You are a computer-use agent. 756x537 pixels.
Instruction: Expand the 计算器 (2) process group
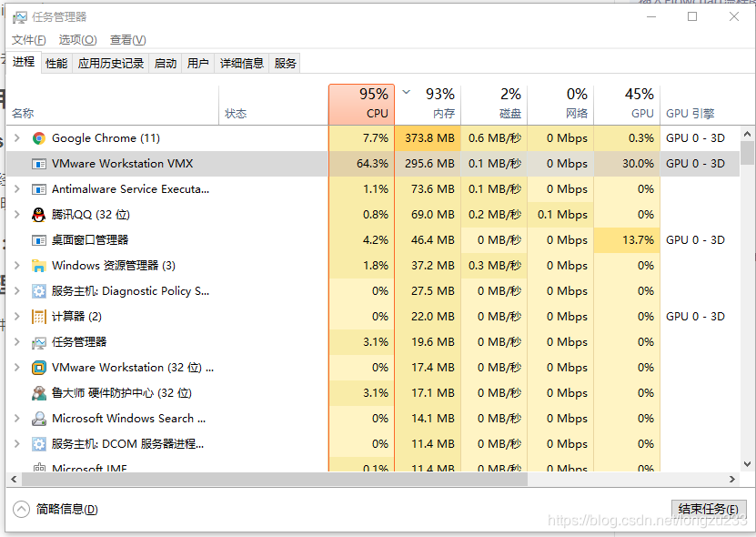pos(17,317)
